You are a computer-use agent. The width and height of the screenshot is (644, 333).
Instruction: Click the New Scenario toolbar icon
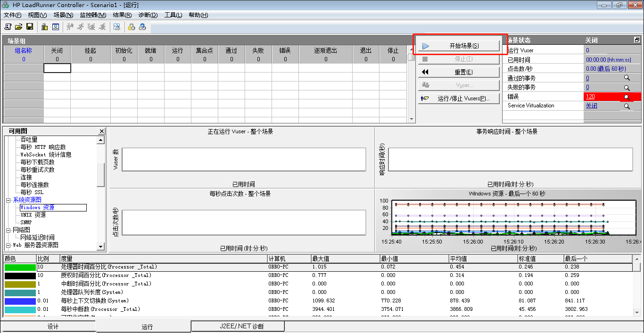click(8, 27)
